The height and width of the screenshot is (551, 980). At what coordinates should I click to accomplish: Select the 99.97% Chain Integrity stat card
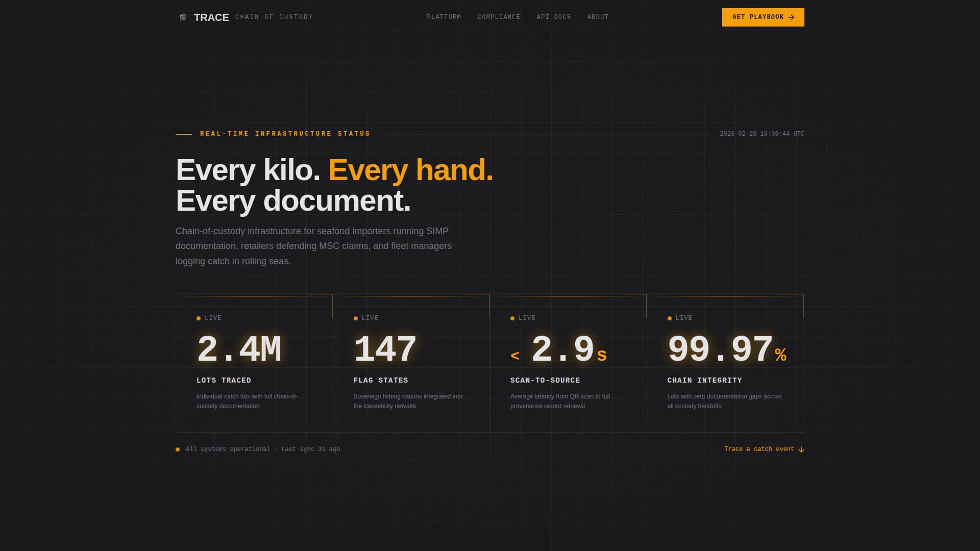click(725, 363)
